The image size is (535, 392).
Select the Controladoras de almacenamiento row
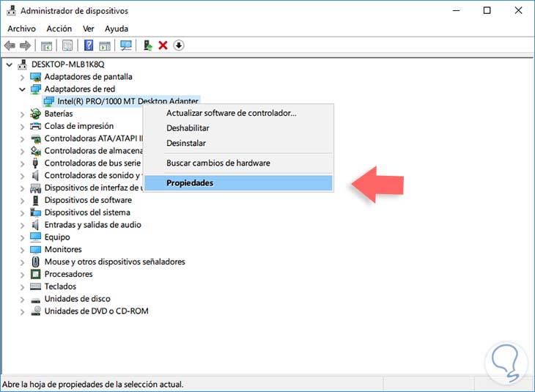click(x=94, y=151)
